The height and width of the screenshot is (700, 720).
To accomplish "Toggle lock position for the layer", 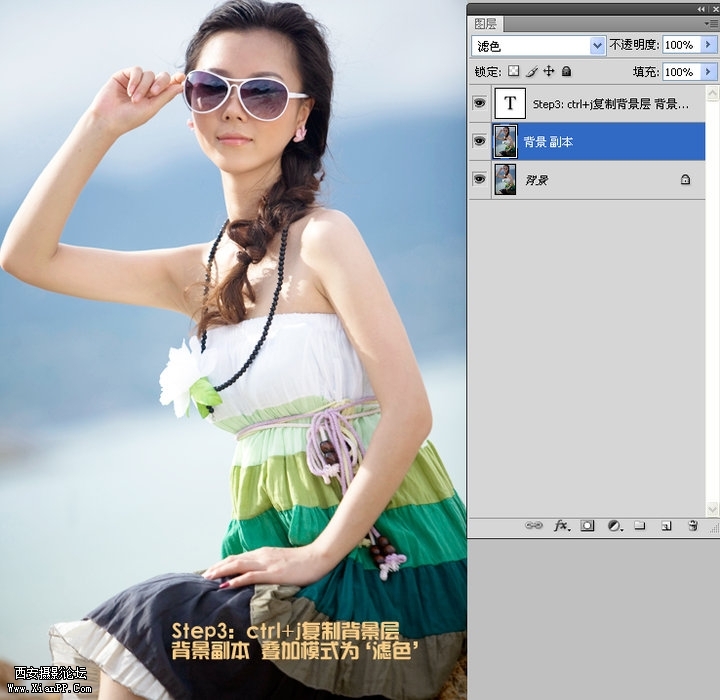I will pos(549,72).
